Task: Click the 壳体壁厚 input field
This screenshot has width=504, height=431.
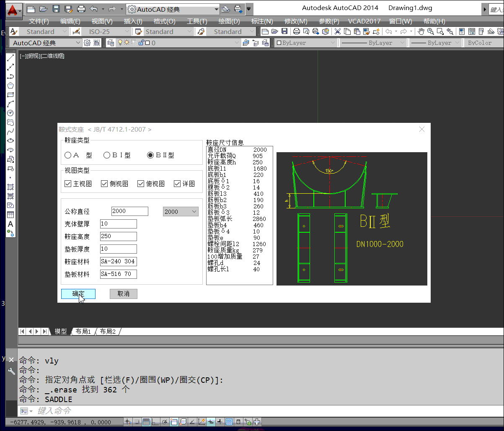Action: pos(119,224)
